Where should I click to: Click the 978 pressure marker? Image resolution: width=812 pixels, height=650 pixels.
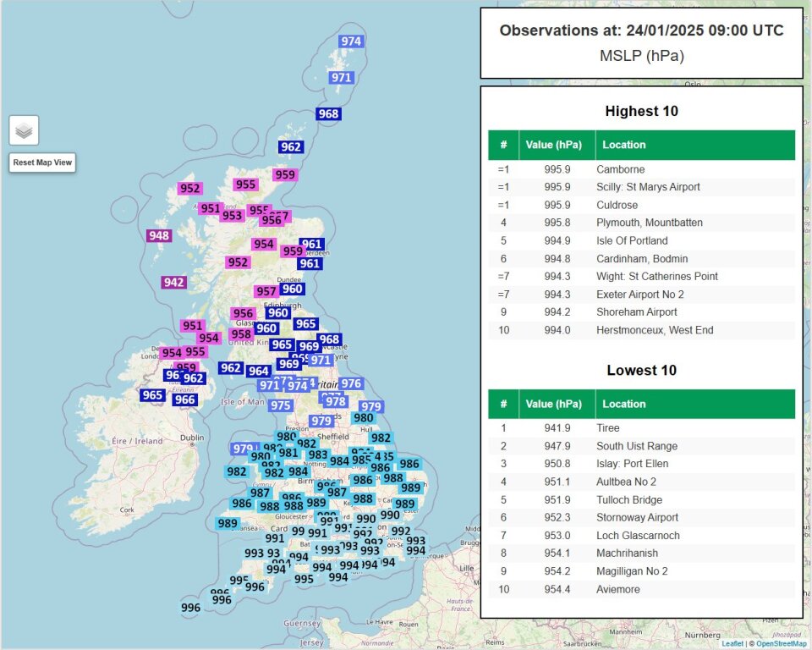pyautogui.click(x=336, y=401)
